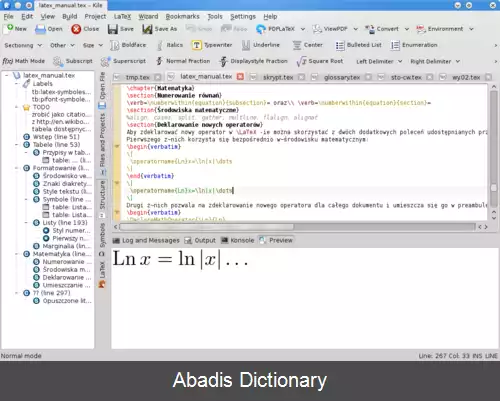Click the INS indicator in status bar
Screen dimensions: 500x401
pyautogui.click(x=477, y=356)
